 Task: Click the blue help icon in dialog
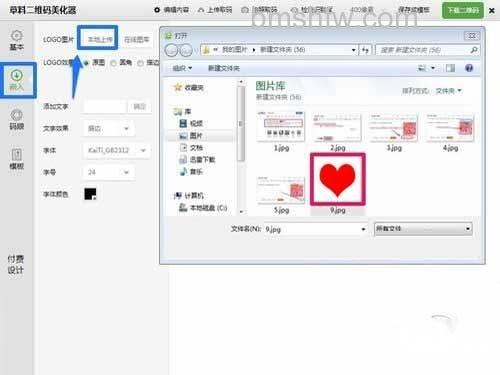pos(469,68)
